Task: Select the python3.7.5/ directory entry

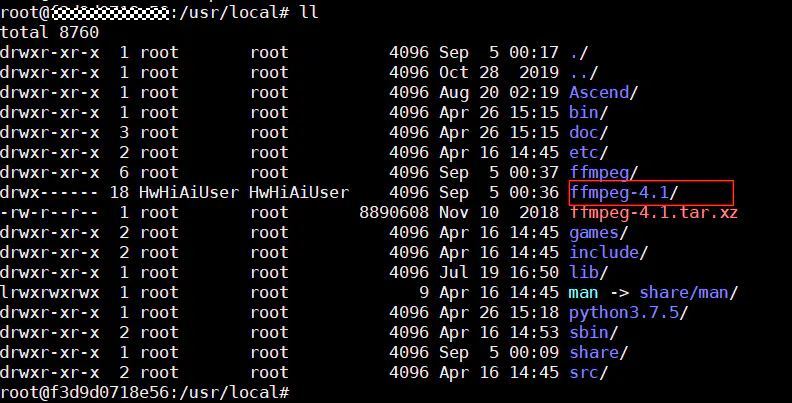Action: (623, 312)
